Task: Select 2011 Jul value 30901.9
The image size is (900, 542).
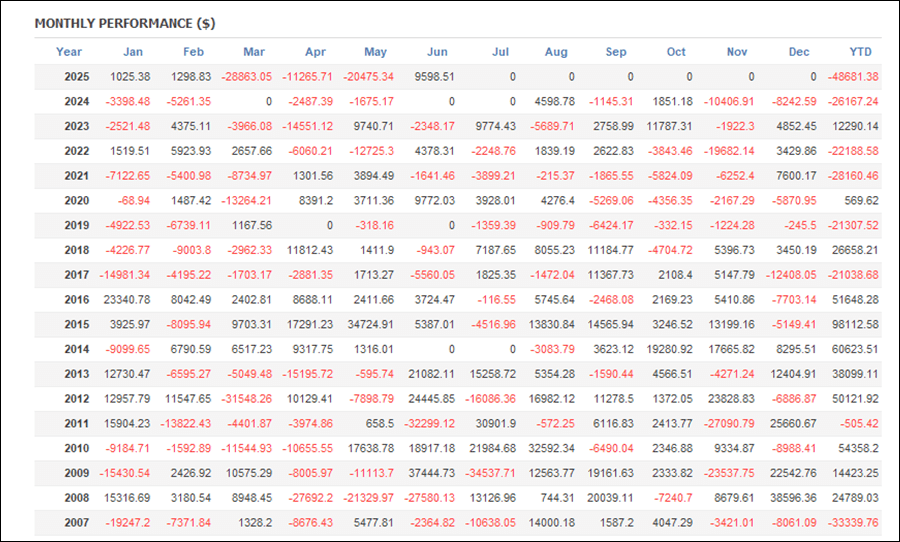Action: click(x=495, y=424)
